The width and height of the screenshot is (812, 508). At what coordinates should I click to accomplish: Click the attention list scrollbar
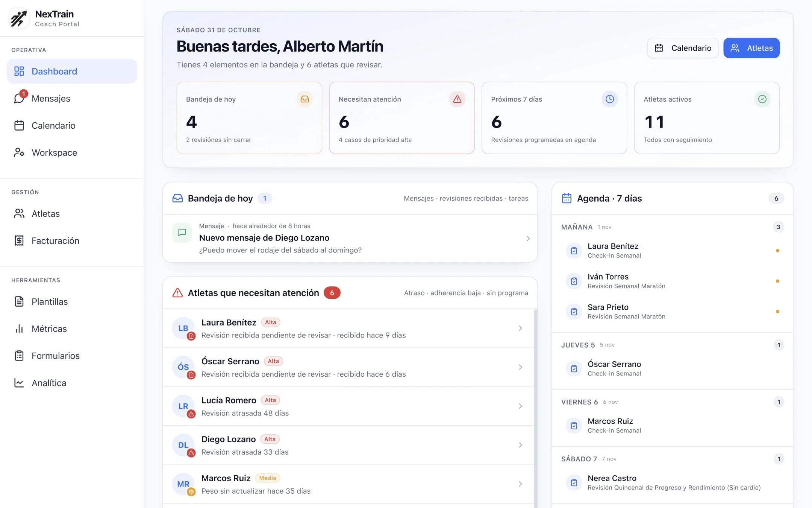[x=536, y=408]
